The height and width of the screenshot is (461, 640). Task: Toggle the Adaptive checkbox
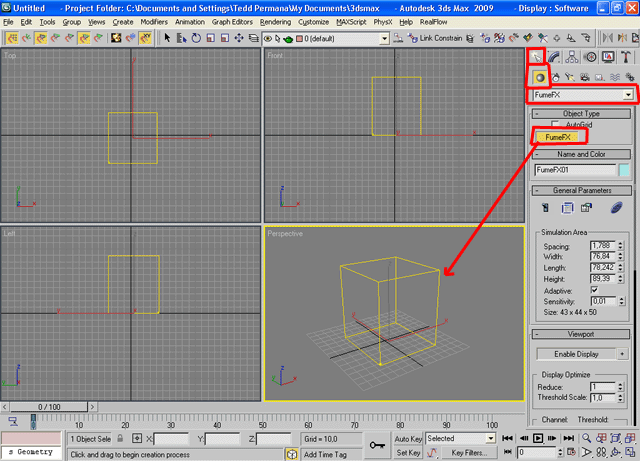[x=594, y=290]
